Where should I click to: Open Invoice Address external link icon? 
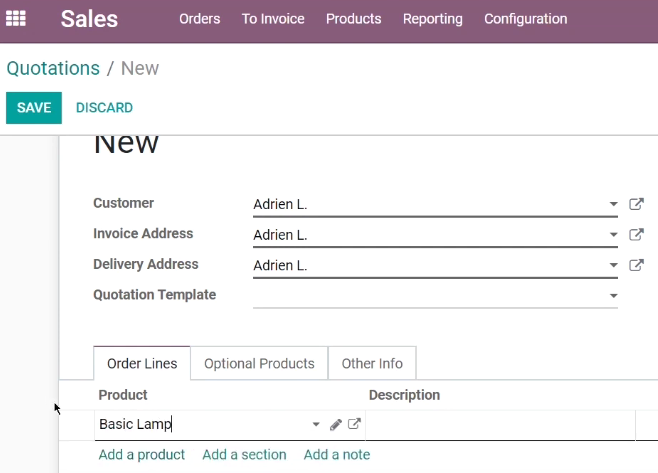(x=636, y=235)
